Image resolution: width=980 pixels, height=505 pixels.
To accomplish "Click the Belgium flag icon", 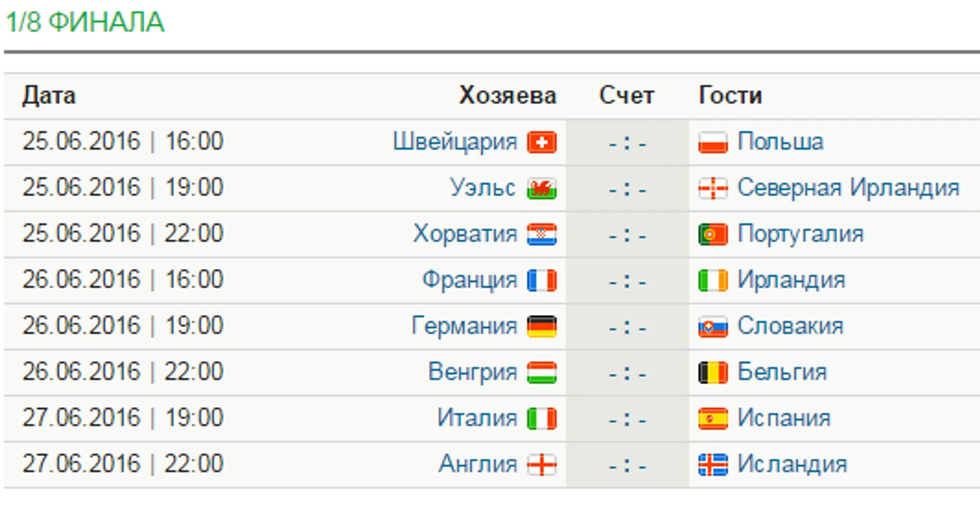I will click(x=713, y=372).
